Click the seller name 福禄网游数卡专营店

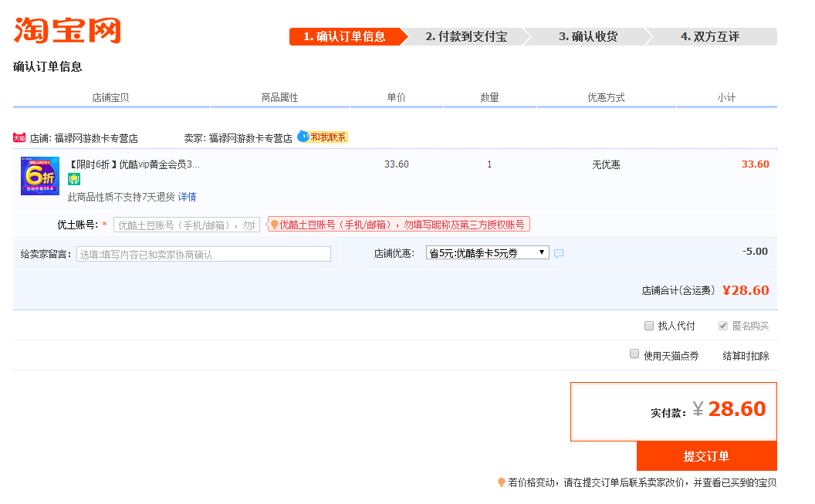tap(251, 138)
